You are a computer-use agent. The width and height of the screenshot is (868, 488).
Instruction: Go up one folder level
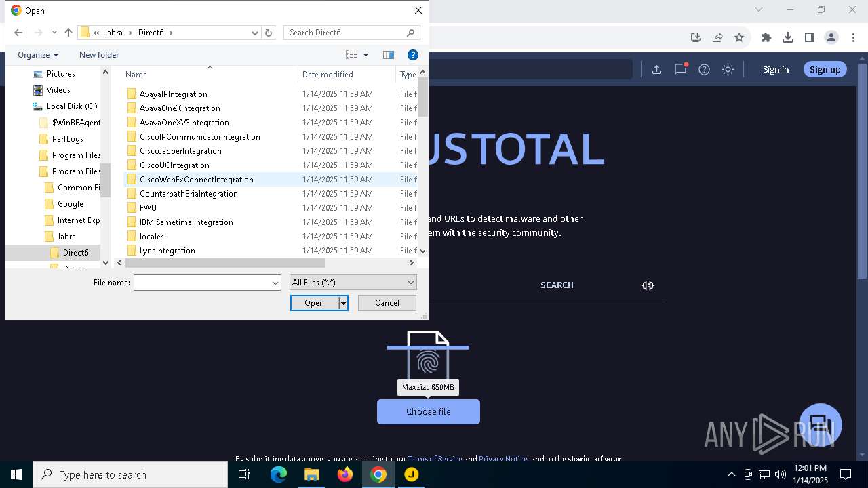click(68, 33)
